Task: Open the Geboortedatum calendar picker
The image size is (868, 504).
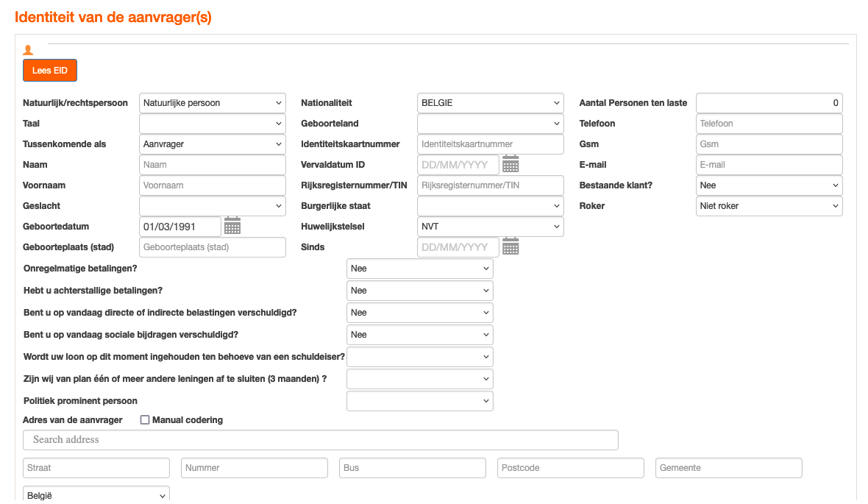Action: point(232,226)
